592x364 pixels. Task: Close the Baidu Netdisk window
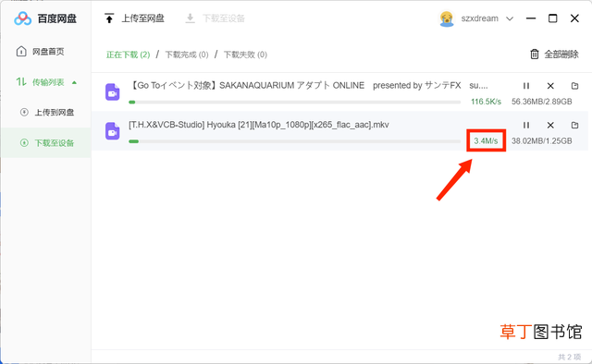[574, 18]
